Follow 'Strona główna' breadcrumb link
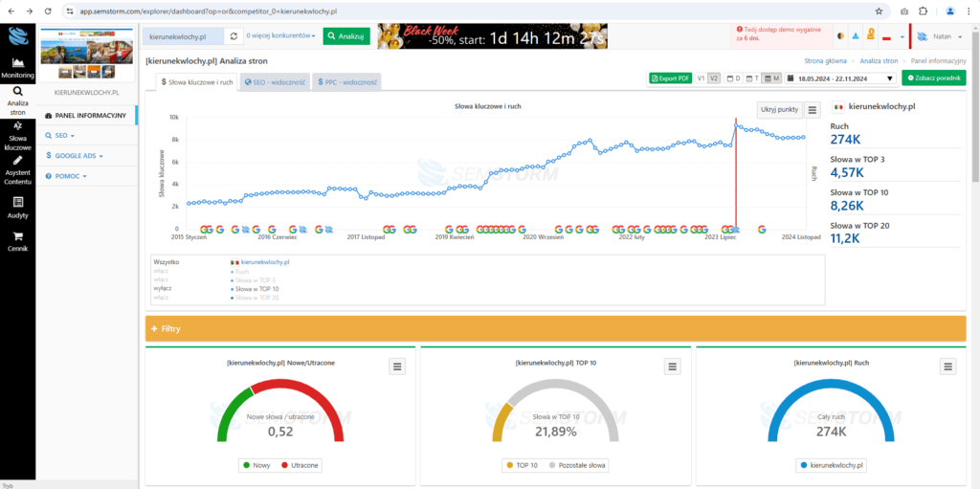Screen dimensions: 980x489 [825, 61]
